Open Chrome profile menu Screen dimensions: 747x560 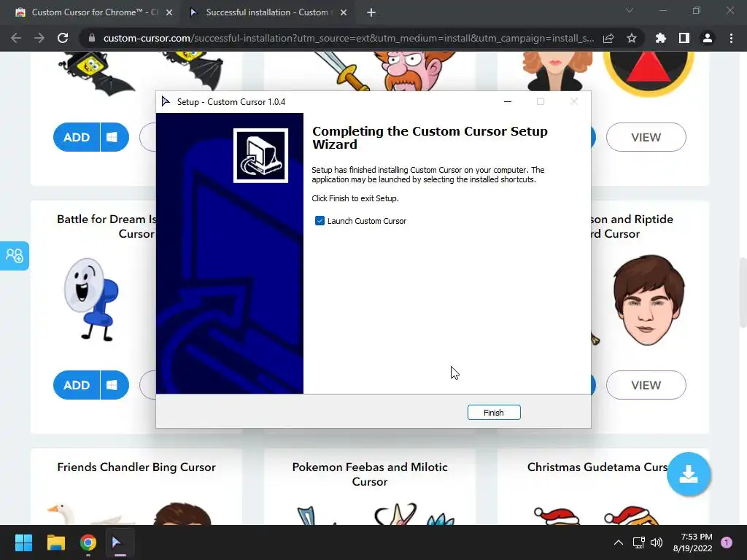pyautogui.click(x=708, y=38)
